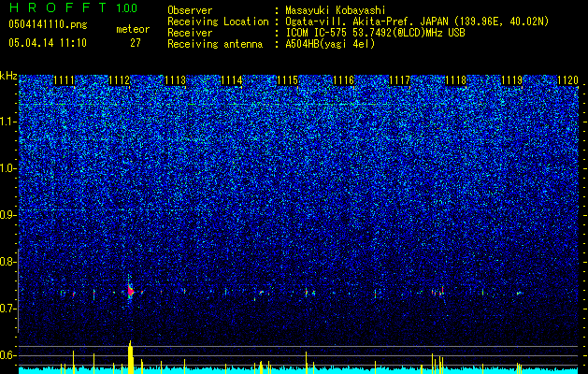Viewport: 588px width, 374px height.
Task: Click the 1114 time marker
Action: pos(232,80)
